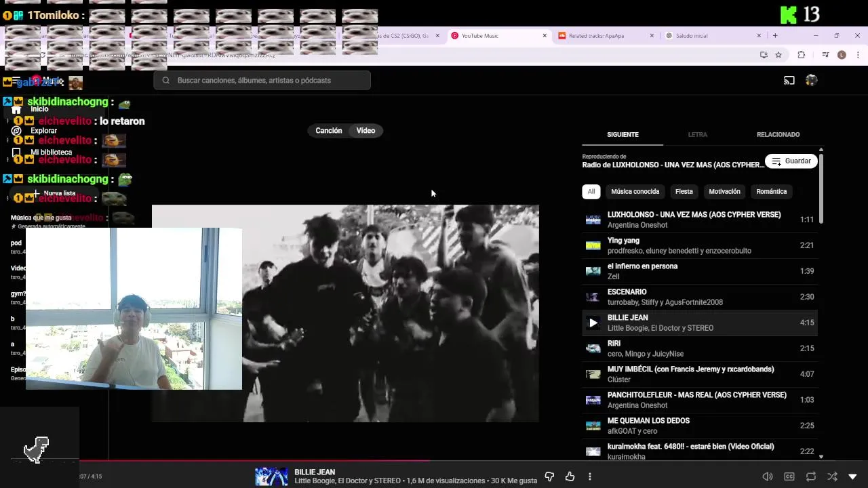Viewport: 868px width, 488px height.
Task: Click kuraimokha estaré bien thumbnail icon
Action: coord(593,451)
